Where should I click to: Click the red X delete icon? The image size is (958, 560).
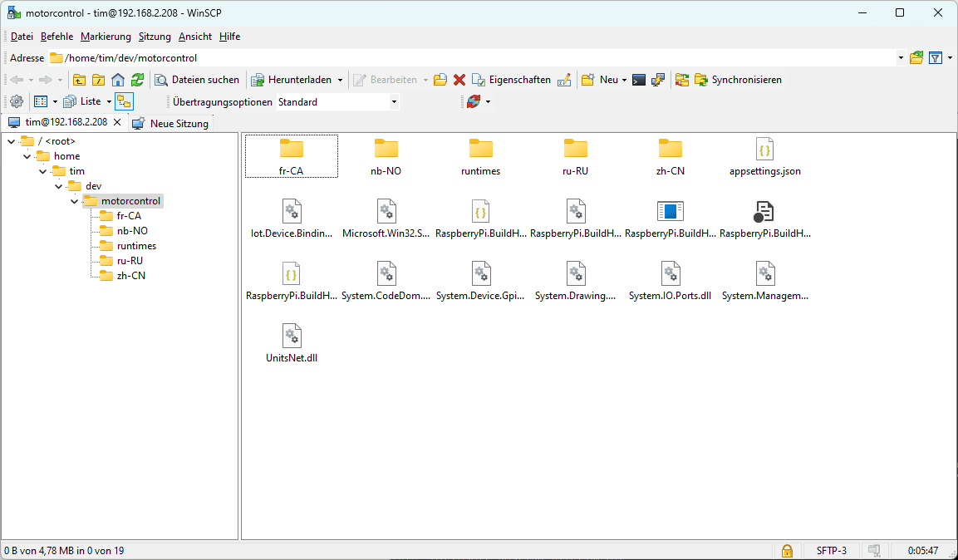coord(459,80)
